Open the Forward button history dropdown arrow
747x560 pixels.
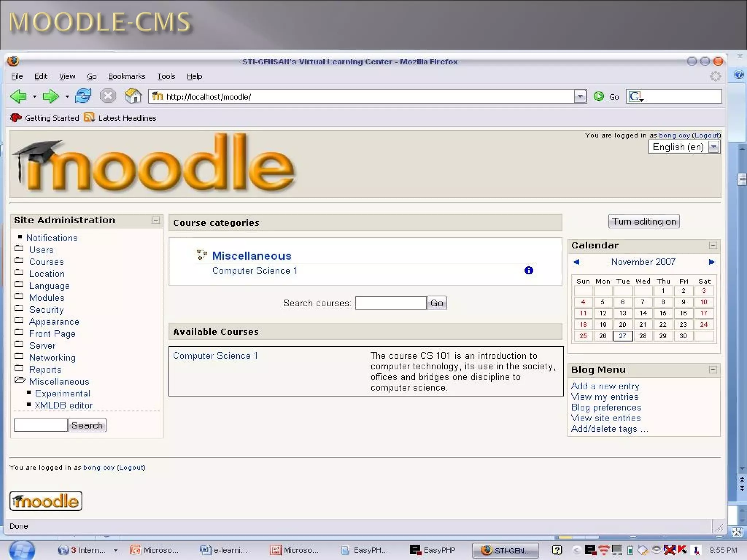pos(67,97)
